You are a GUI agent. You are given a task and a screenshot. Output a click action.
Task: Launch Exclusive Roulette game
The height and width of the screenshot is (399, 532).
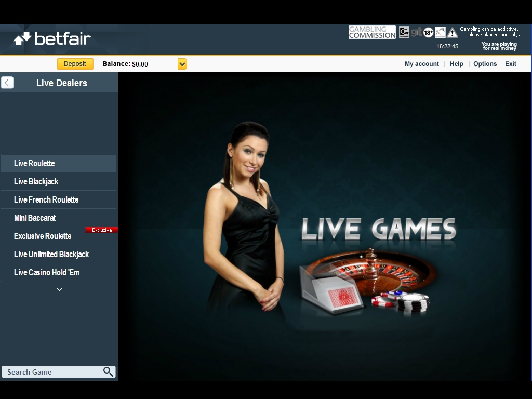coord(43,236)
